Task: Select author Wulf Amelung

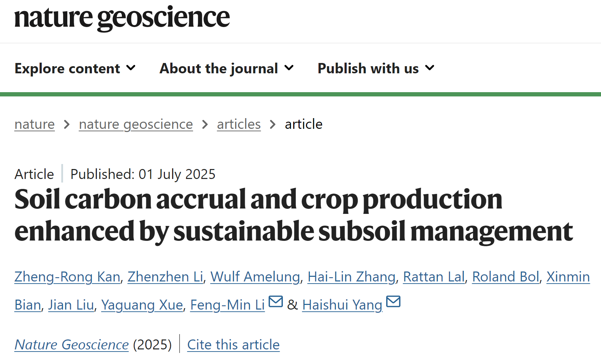Action: [x=255, y=277]
